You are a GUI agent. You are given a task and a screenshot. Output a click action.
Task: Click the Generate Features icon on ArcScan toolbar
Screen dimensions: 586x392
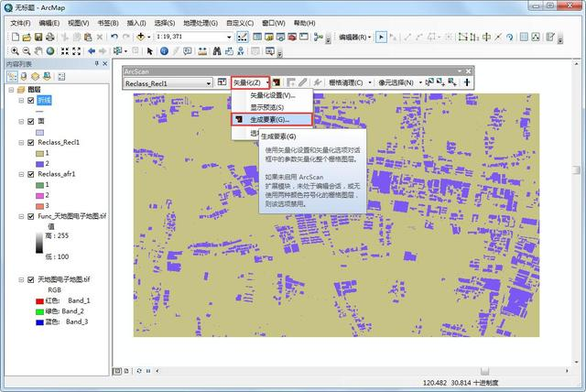277,82
